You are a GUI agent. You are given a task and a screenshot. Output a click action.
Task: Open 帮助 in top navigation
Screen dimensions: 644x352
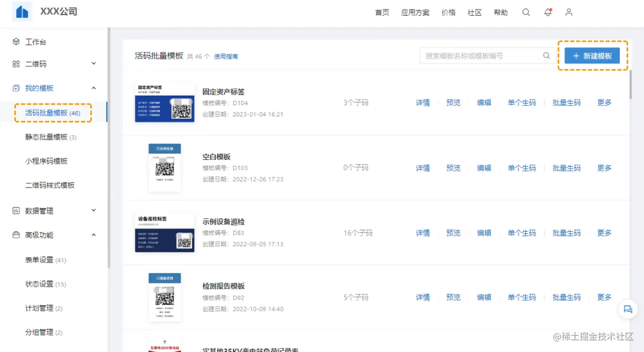pyautogui.click(x=501, y=13)
